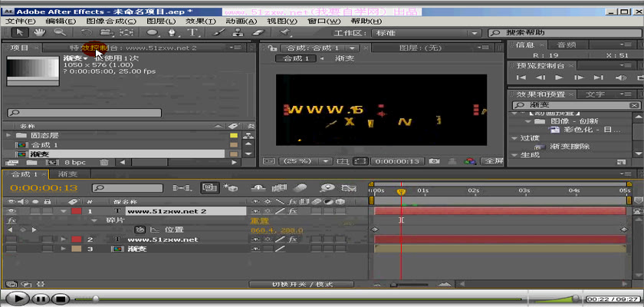The width and height of the screenshot is (644, 307).
Task: Expand layer 3 渐变 properties
Action: [64, 249]
